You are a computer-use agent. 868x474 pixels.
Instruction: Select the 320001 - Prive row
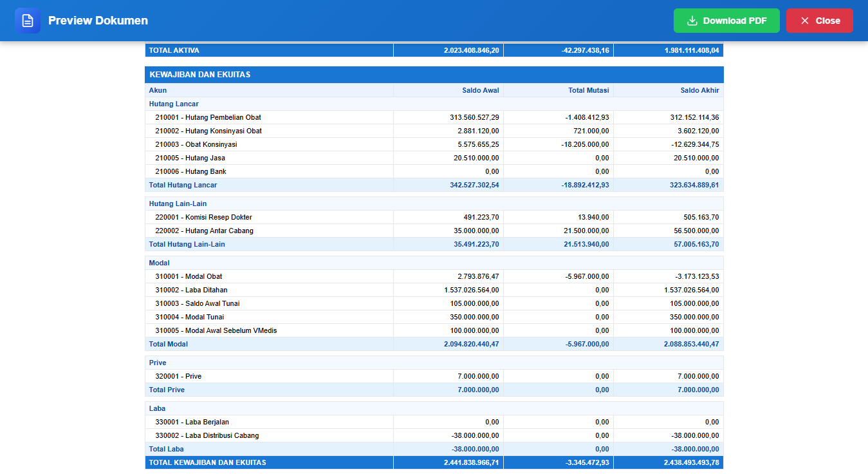click(x=434, y=376)
